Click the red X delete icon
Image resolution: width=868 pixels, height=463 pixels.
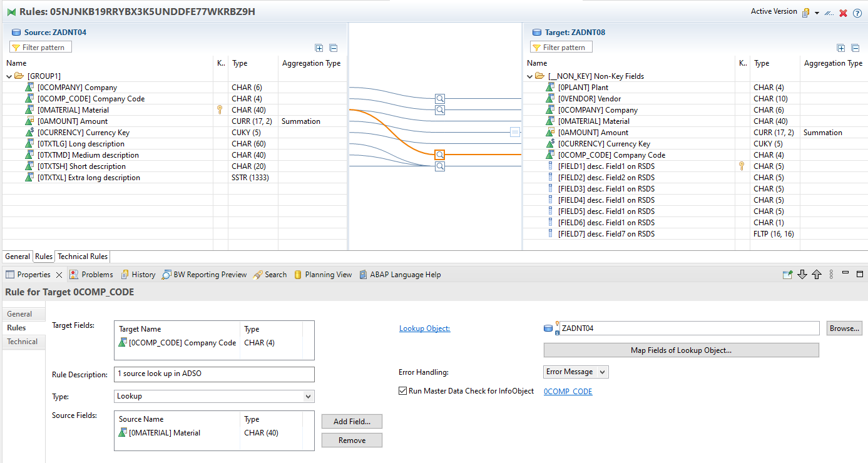click(844, 13)
